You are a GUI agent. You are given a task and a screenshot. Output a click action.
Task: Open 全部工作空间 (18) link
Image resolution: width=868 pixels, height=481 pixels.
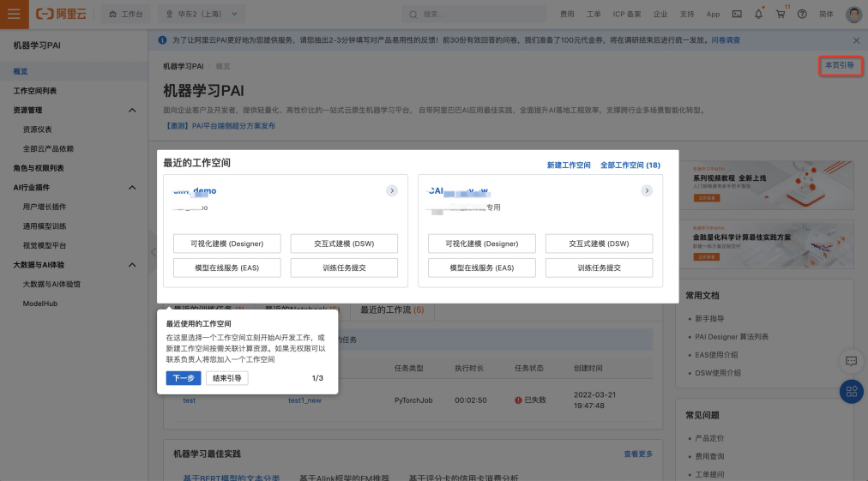tap(630, 165)
